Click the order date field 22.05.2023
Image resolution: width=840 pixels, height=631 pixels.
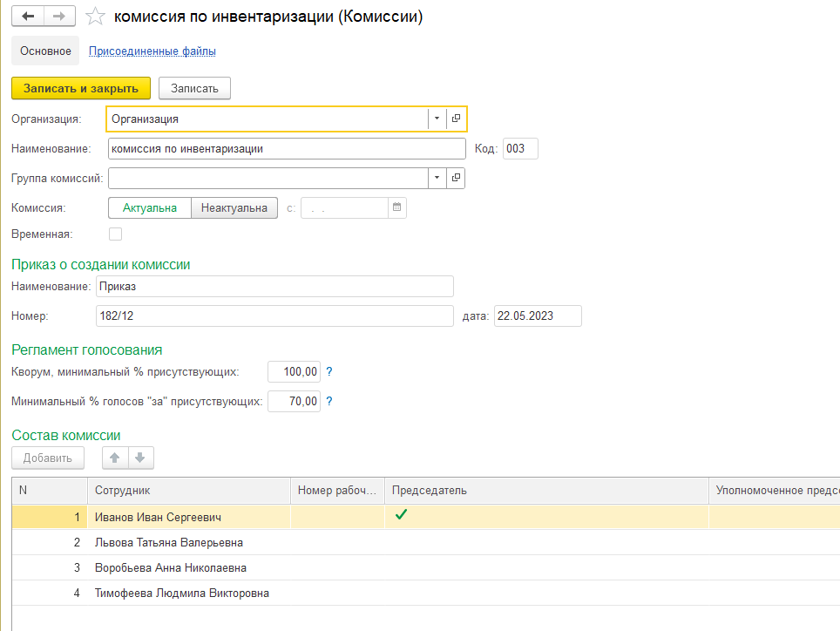[538, 315]
